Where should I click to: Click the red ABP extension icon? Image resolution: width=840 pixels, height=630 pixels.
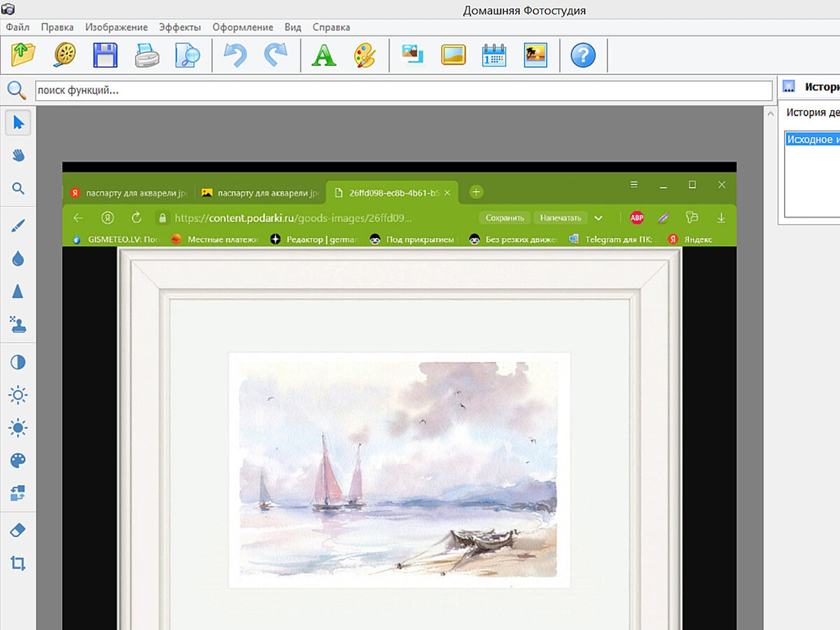tap(636, 218)
